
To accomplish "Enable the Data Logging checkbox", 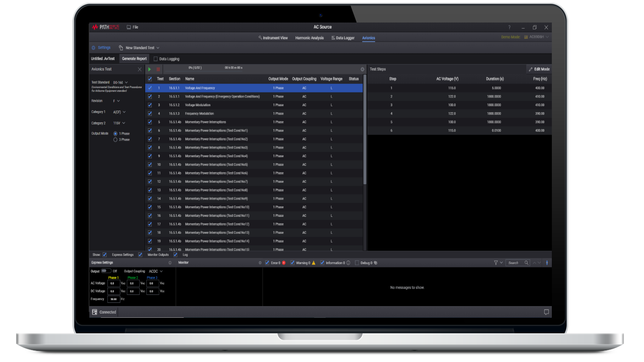I will coord(156,59).
